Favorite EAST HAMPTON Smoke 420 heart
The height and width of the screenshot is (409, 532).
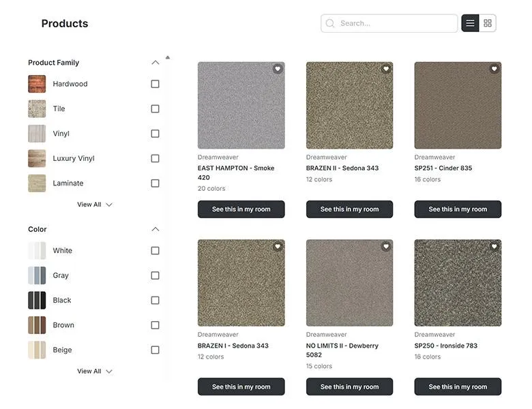click(278, 69)
